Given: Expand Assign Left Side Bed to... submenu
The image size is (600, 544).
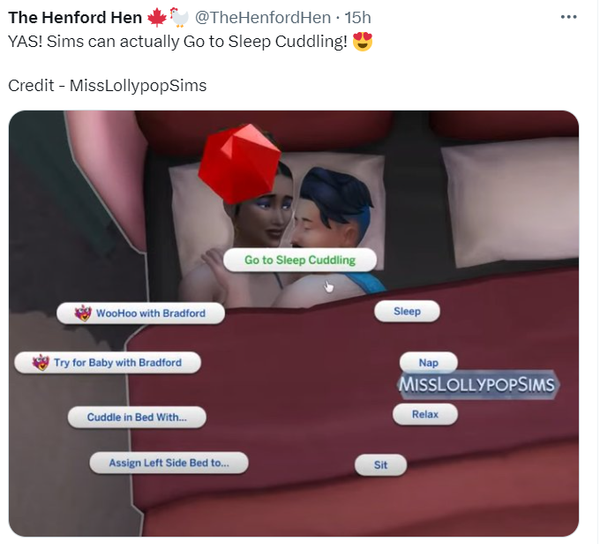Looking at the screenshot, I should coord(169,463).
